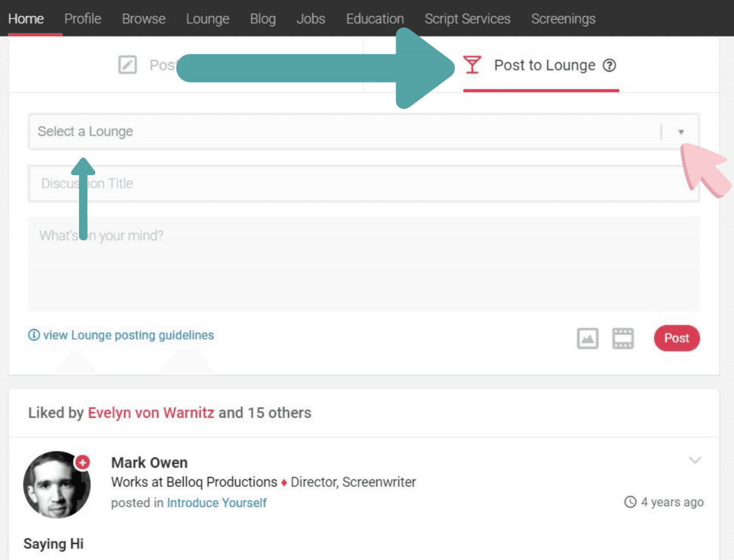The image size is (734, 560).
Task: Click the image upload icon
Action: (x=587, y=338)
